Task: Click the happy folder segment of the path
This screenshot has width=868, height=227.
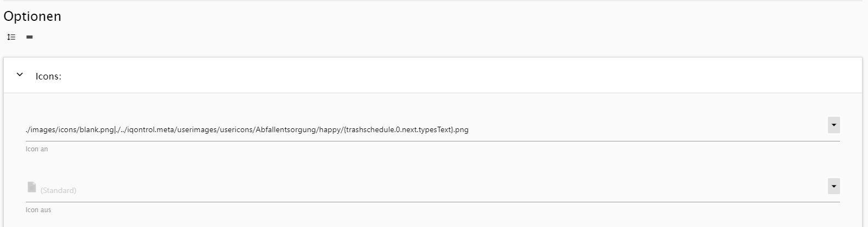Action: [x=329, y=130]
